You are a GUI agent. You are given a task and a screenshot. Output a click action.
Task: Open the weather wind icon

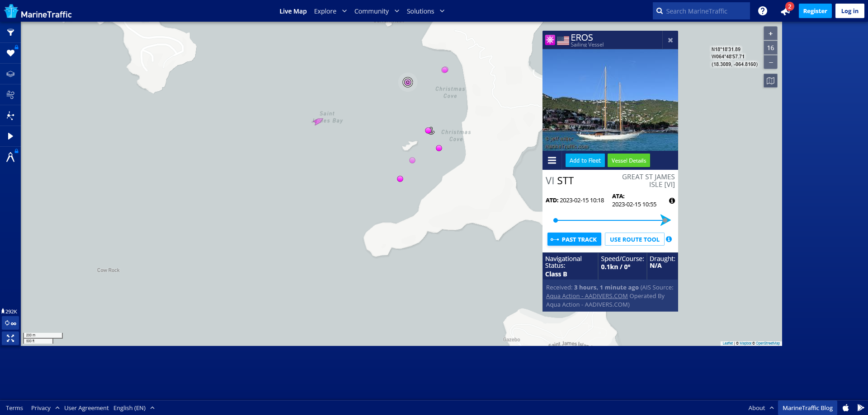(10, 95)
